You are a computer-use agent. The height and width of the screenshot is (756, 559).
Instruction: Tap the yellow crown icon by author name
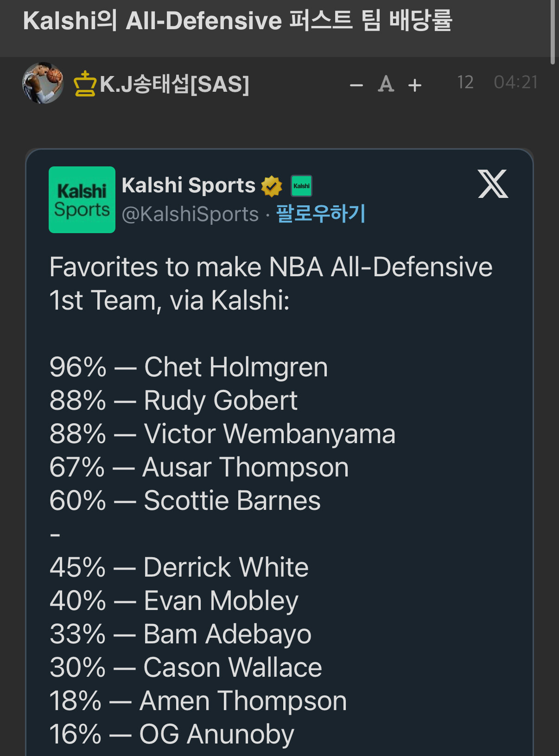pos(85,84)
